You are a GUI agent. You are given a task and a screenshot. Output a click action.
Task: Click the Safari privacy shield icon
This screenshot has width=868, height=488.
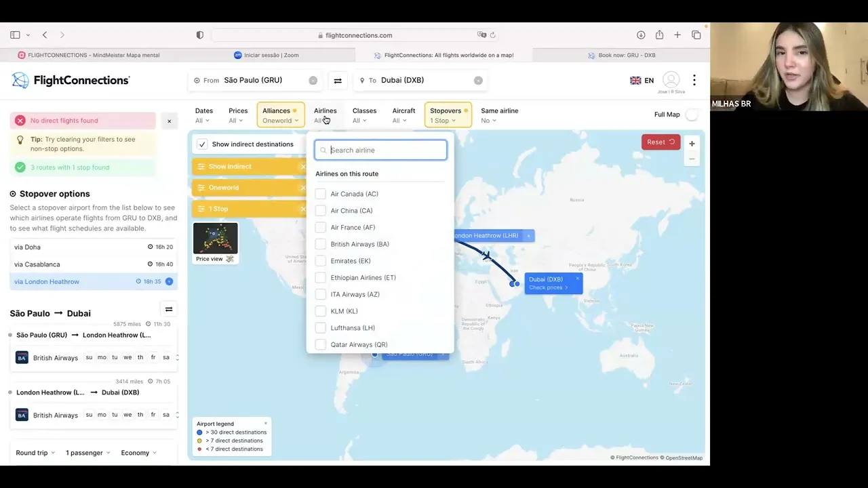[199, 35]
